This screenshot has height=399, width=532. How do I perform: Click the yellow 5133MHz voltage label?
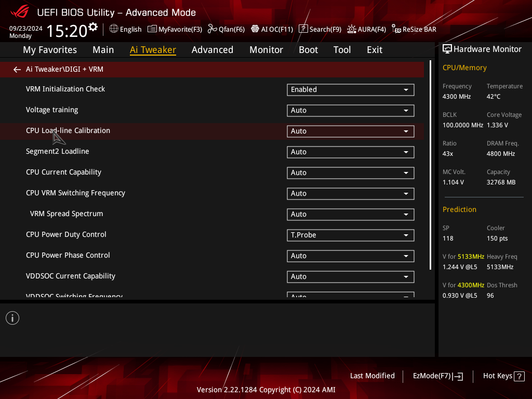click(x=471, y=257)
